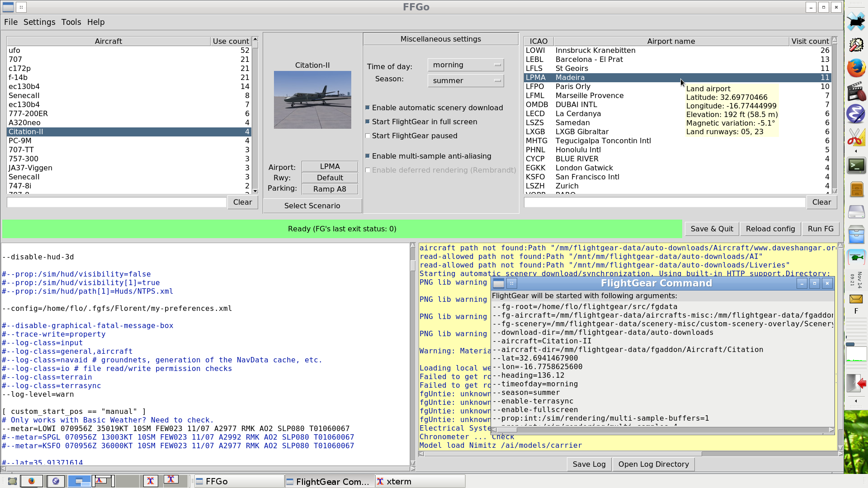Screen dimensions: 868x488
Task: Click the Ramp A8 parking button
Action: pyautogui.click(x=330, y=189)
